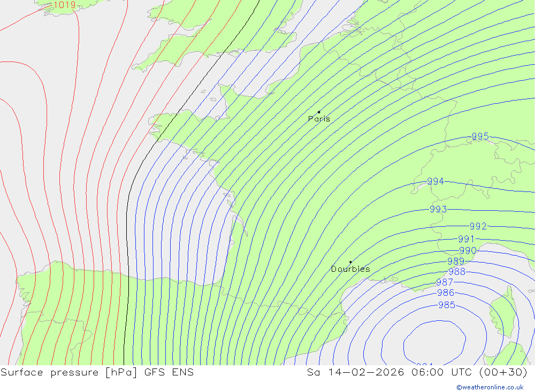
Task: Select the 988 isobar label
Action: point(457,272)
